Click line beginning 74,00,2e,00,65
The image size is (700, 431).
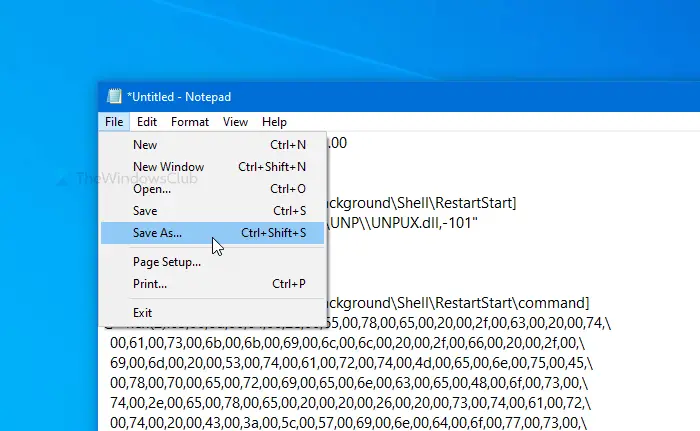click(x=350, y=403)
